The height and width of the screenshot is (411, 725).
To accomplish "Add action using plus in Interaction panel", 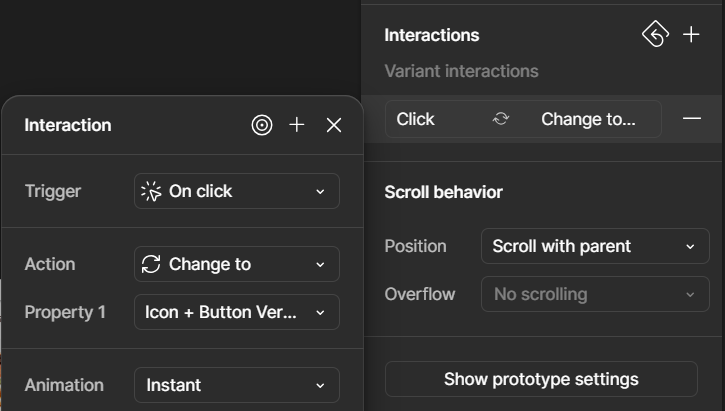I will click(297, 125).
